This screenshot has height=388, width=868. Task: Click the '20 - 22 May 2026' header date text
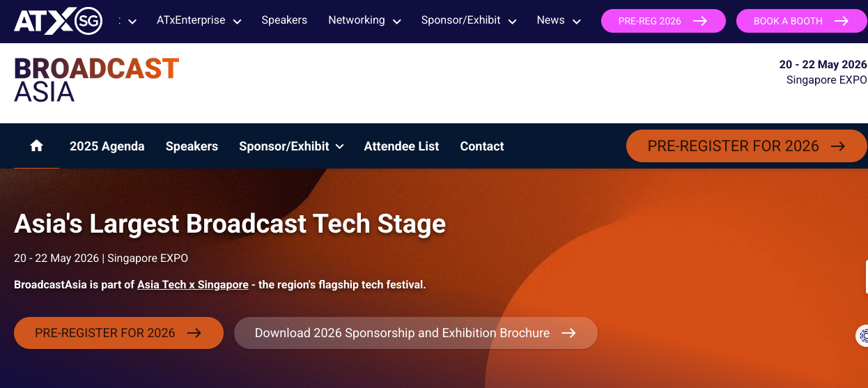tap(823, 65)
